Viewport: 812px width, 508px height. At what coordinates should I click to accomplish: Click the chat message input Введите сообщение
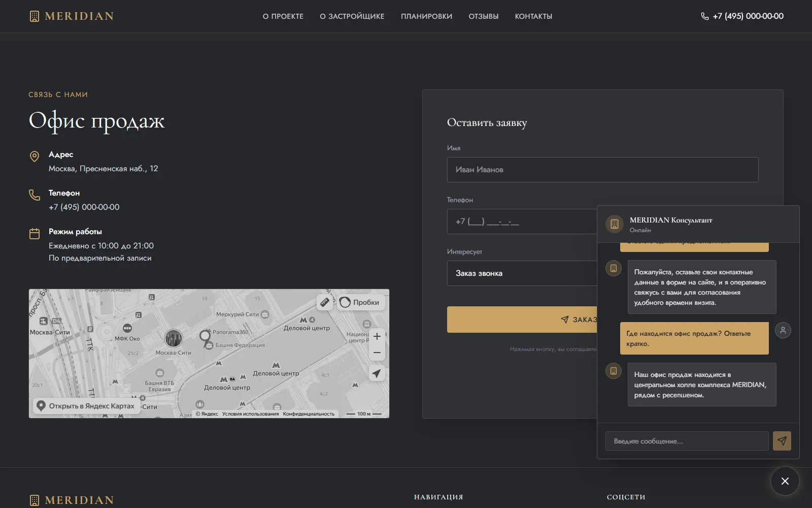point(687,441)
